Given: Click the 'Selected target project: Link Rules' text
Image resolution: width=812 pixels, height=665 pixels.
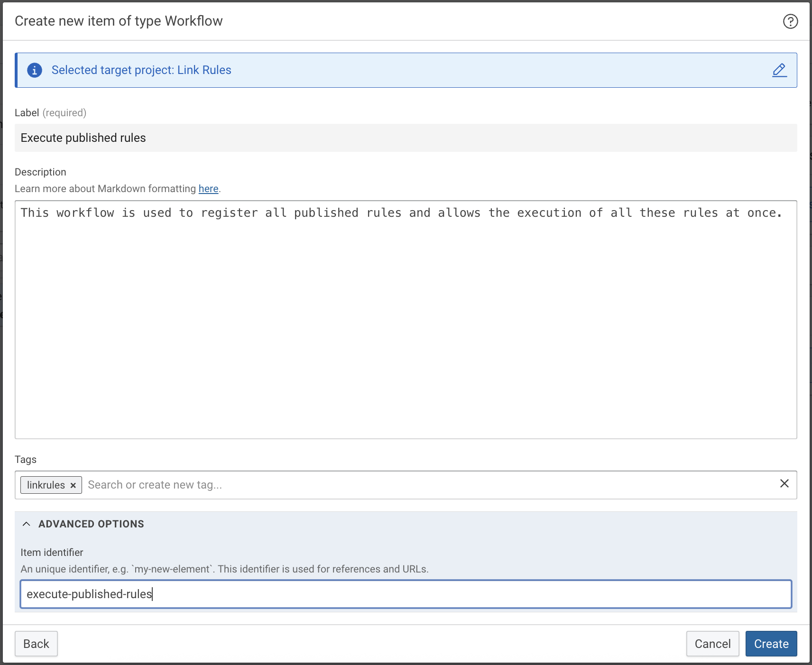Looking at the screenshot, I should (141, 70).
